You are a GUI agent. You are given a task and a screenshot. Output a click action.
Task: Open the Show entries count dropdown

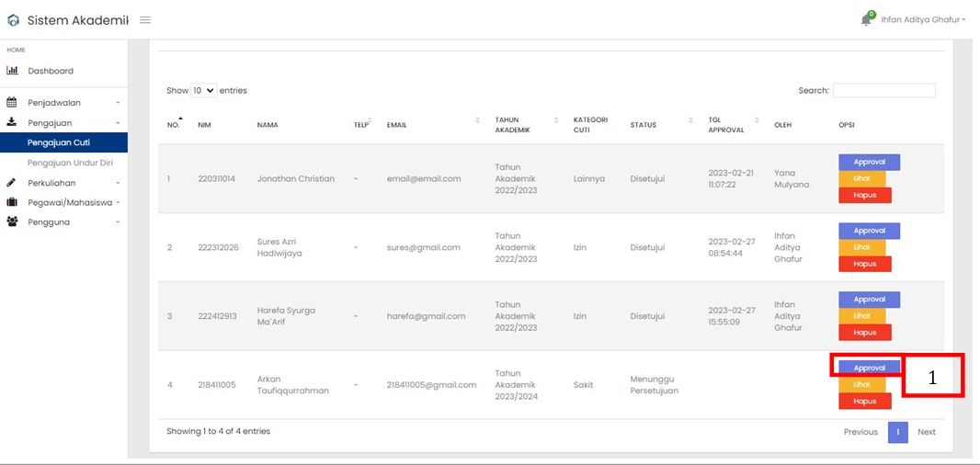(203, 91)
